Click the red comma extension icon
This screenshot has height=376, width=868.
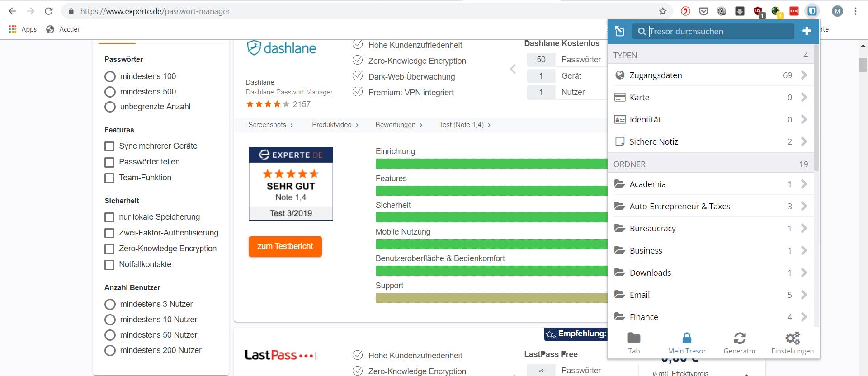685,11
